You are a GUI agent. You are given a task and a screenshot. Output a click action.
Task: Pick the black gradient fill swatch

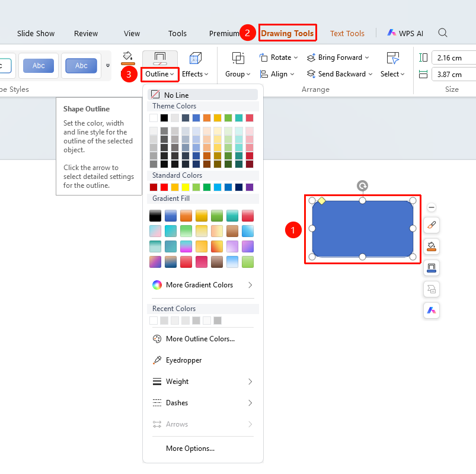(x=155, y=216)
